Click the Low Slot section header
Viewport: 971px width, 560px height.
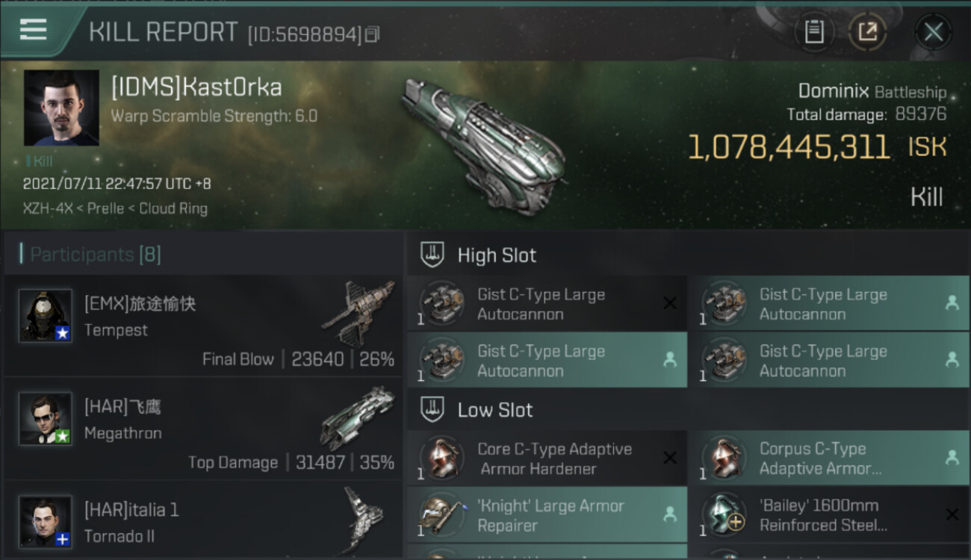(x=495, y=410)
